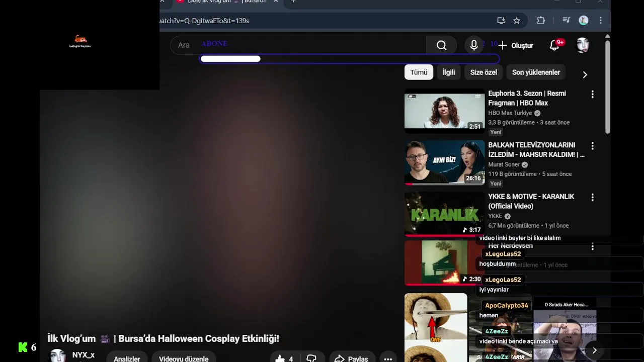The image size is (644, 362).
Task: Open Balkan Televizyonlarını İzledim thumbnail
Action: [x=444, y=162]
